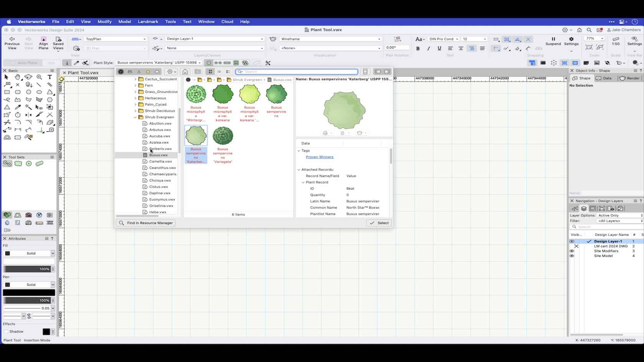This screenshot has width=644, height=362.
Task: Open the Proven Winners tag link
Action: (x=319, y=157)
